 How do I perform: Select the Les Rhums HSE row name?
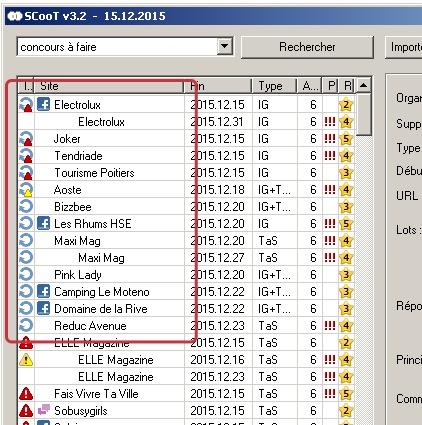point(93,224)
